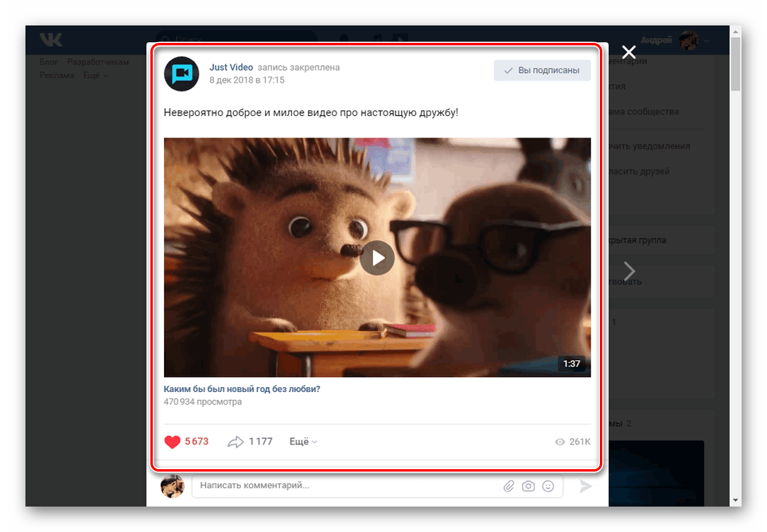
Task: Click the Вы подписаны subscription button
Action: (542, 71)
